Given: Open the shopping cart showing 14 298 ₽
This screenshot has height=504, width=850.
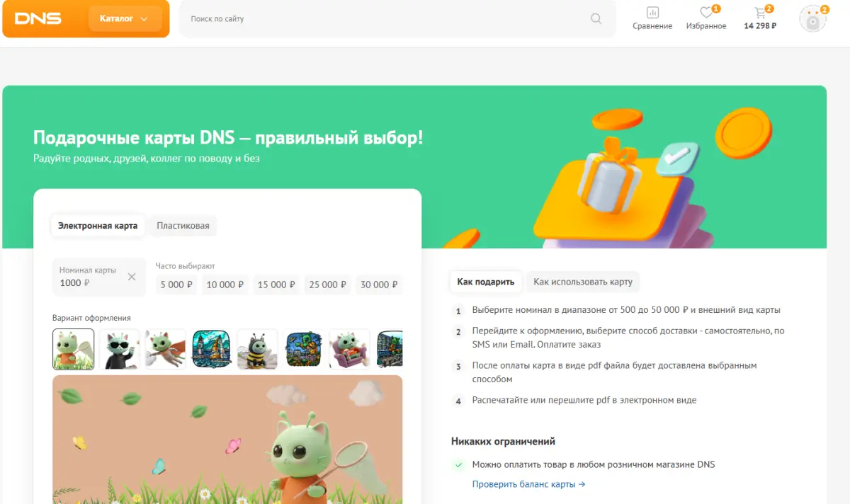Looking at the screenshot, I should pos(760,18).
